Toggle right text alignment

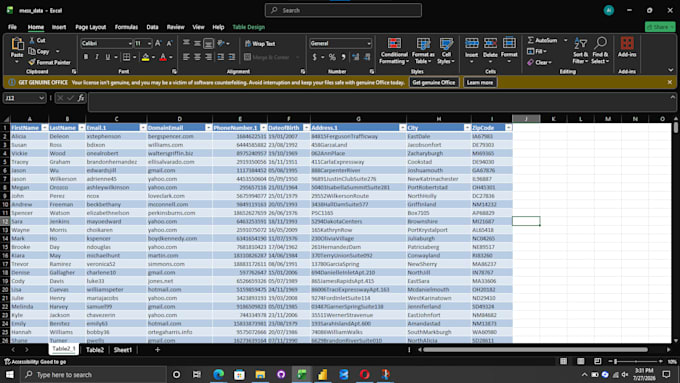tap(209, 57)
